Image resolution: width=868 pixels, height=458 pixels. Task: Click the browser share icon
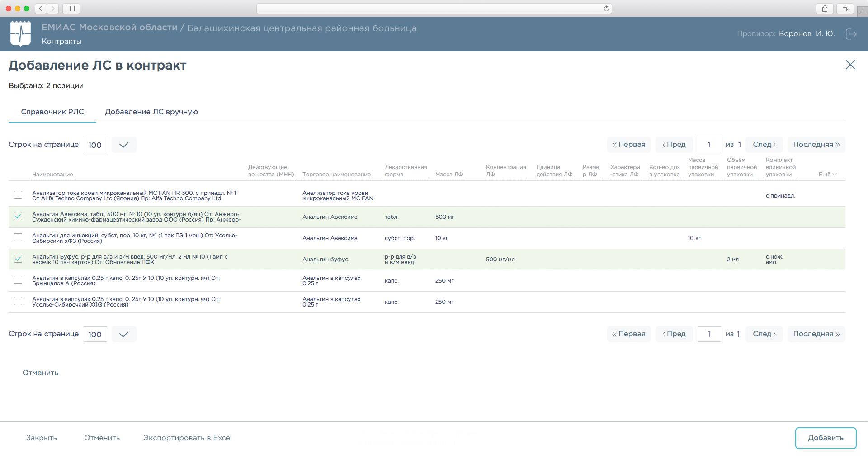825,9
